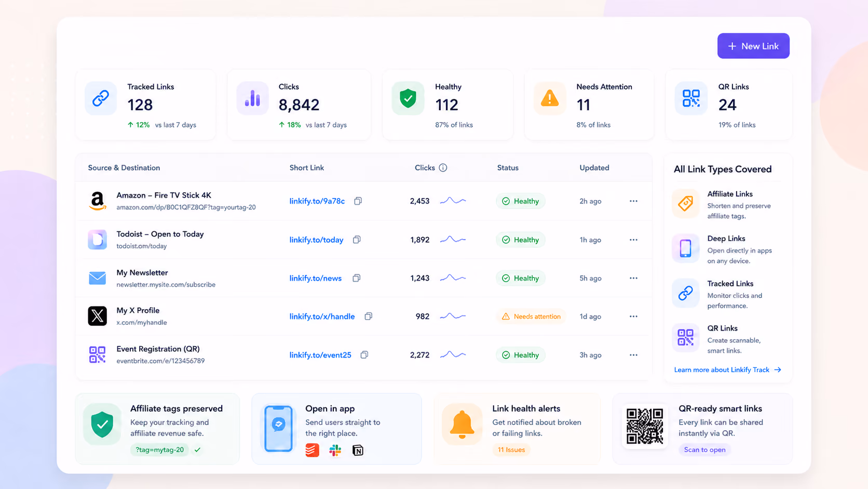868x489 pixels.
Task: Click the Todoist row app icon
Action: [x=97, y=240]
